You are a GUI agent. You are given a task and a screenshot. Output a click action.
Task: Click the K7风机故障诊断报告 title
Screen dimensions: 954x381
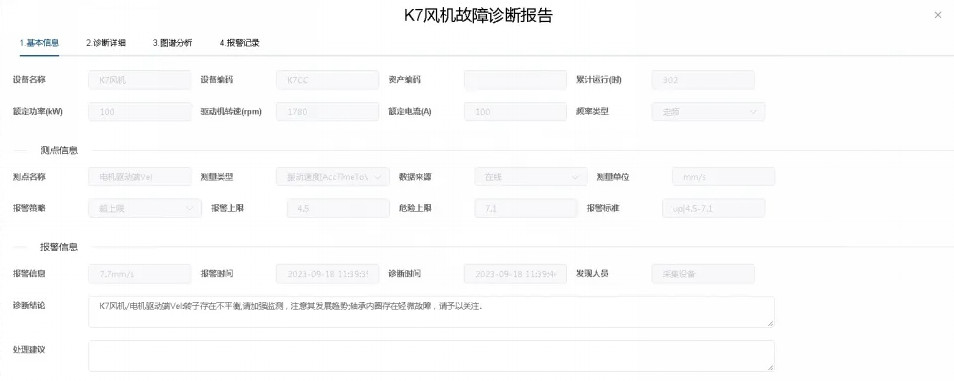[x=478, y=16]
